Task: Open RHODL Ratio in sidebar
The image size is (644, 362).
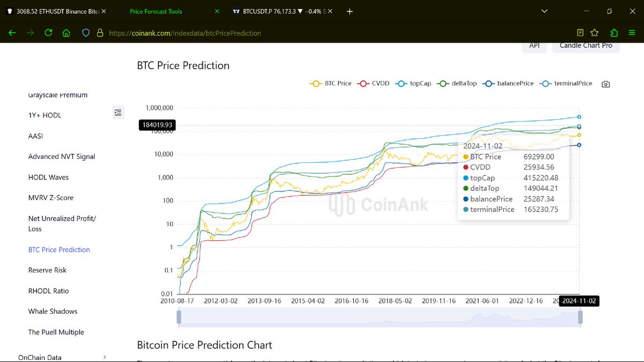Action: click(x=48, y=291)
